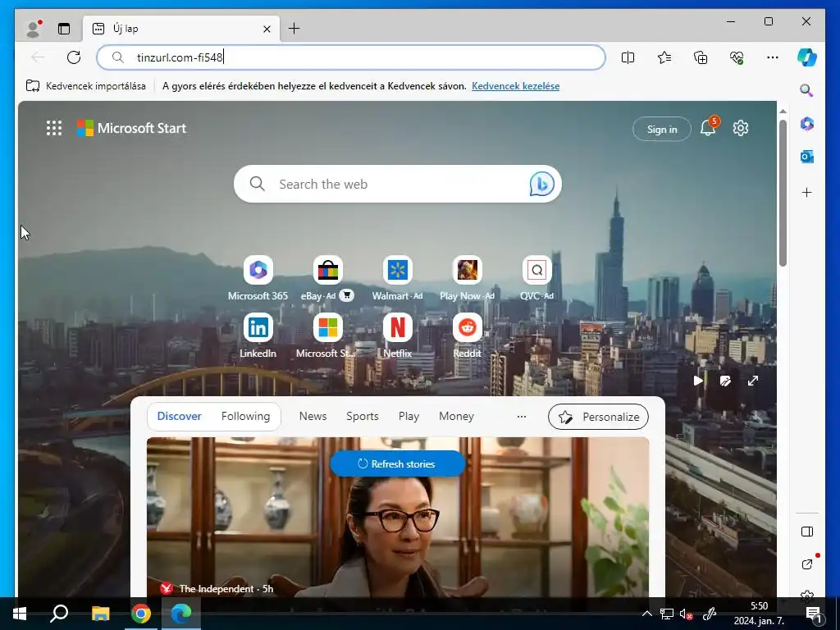
Task: Add a sidebar app with plus
Action: tap(807, 192)
